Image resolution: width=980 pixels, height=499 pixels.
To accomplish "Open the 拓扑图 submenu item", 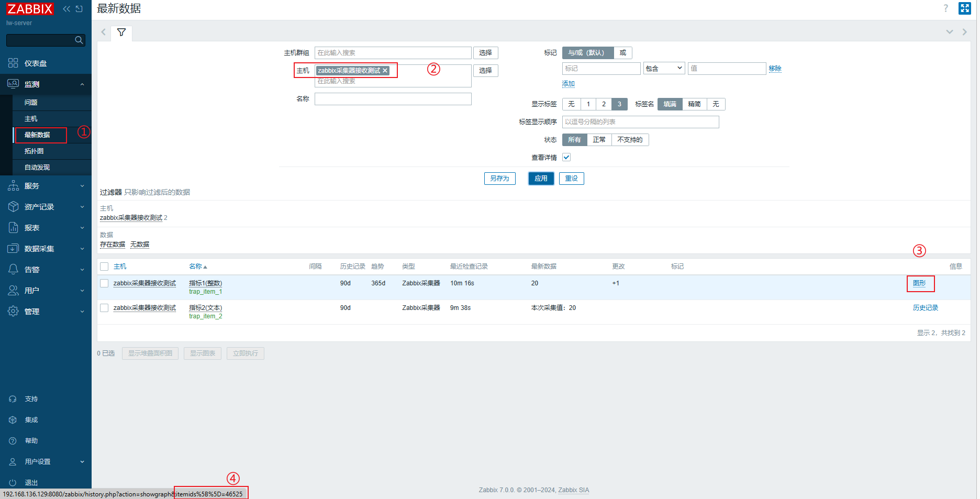I will [34, 151].
